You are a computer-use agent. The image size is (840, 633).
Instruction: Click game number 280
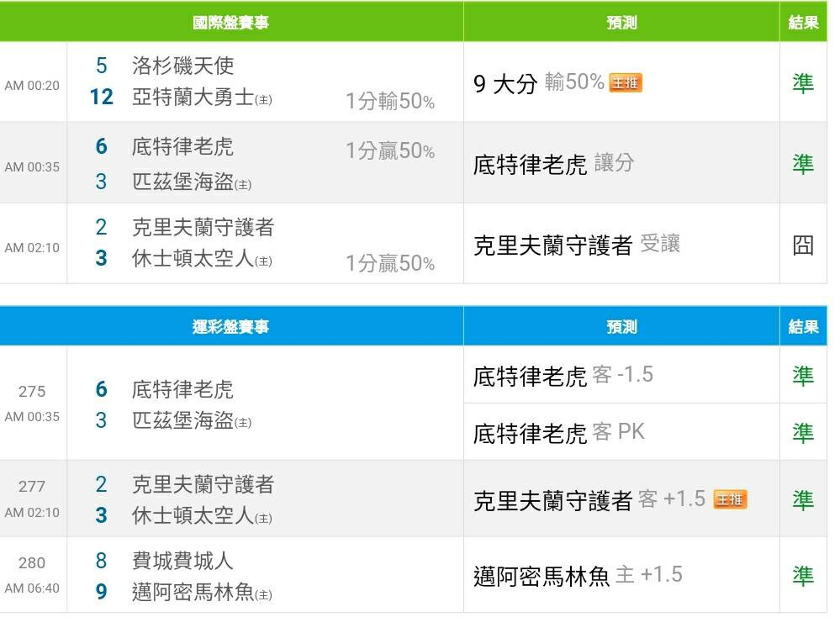coord(32,563)
